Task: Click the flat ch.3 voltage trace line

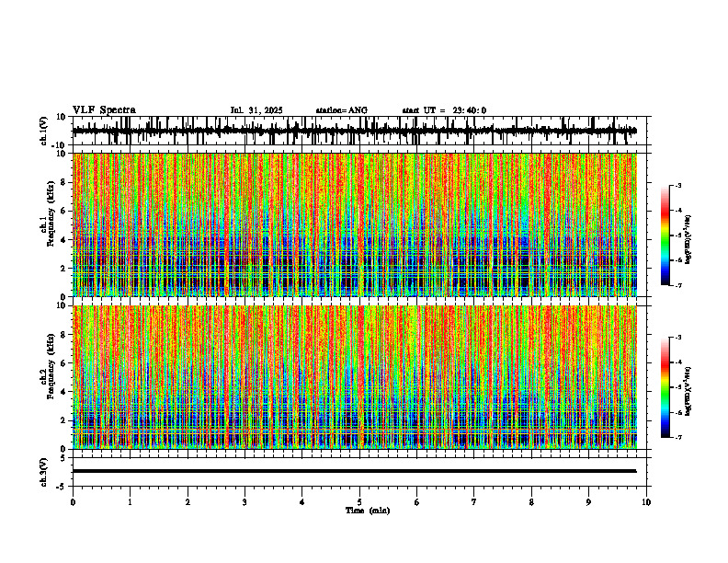Action: pyautogui.click(x=354, y=471)
